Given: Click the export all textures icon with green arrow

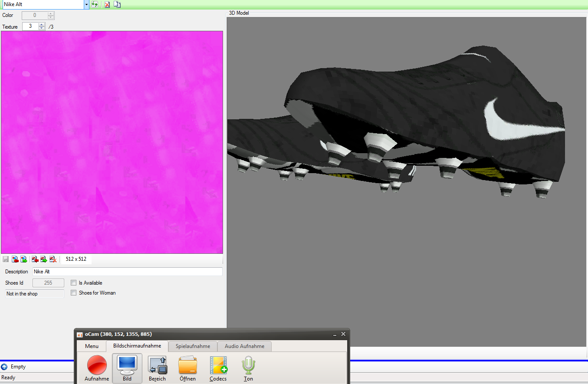Looking at the screenshot, I should (x=44, y=259).
